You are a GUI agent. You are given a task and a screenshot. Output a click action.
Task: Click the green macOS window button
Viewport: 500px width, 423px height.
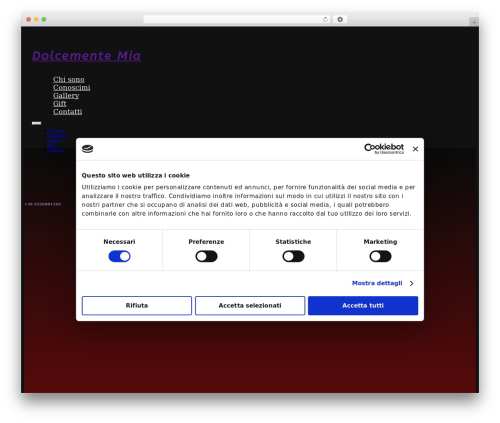point(44,19)
